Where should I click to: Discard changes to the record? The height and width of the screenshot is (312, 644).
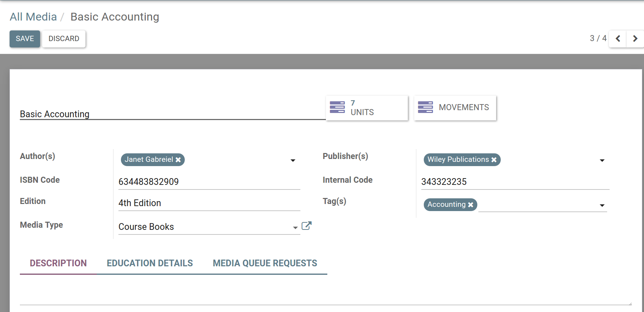[64, 39]
